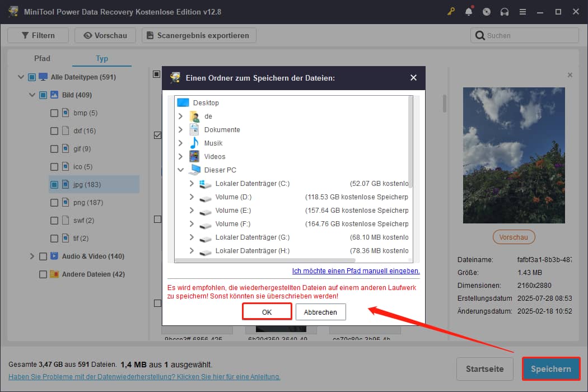Check notifications via the bell icon

click(469, 11)
